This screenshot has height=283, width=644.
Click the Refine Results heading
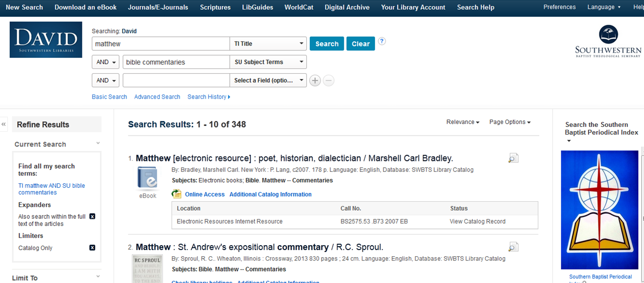pyautogui.click(x=43, y=125)
